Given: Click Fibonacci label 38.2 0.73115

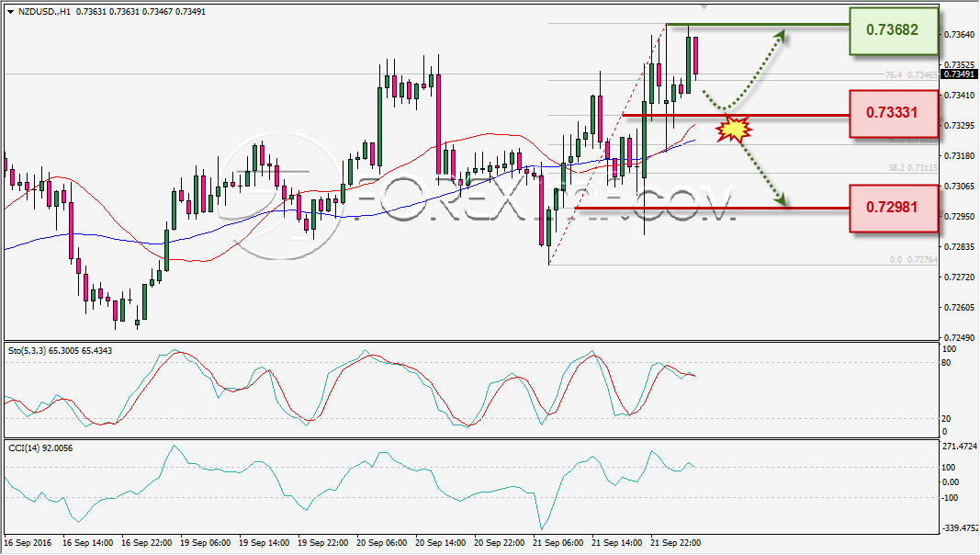Looking at the screenshot, I should [x=913, y=168].
